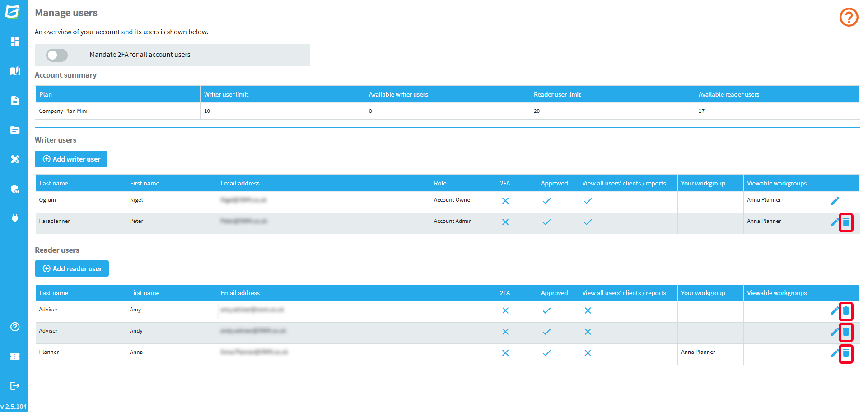868x412 pixels.
Task: Click Approved checkmark for Peter Paraplanner
Action: [546, 222]
